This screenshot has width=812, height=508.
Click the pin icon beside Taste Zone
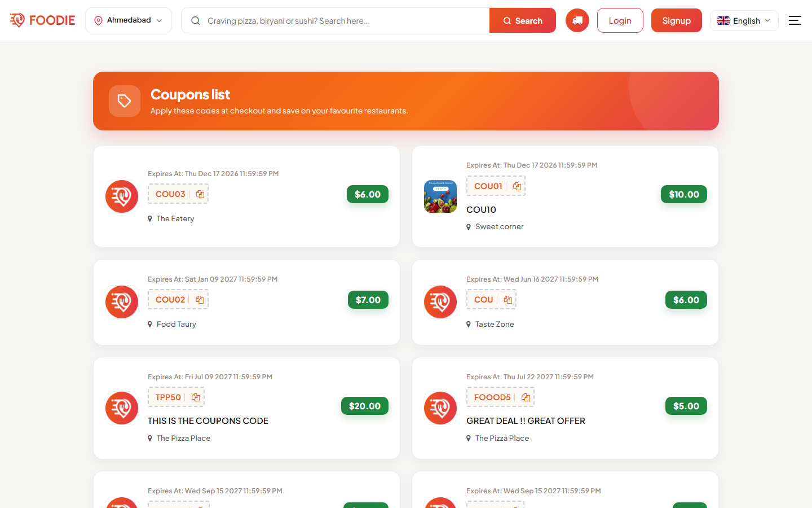pyautogui.click(x=469, y=325)
